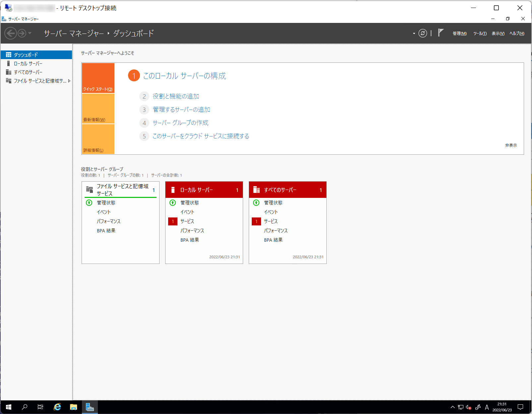Open the notifications flag icon
Viewport: 532px width, 414px height.
click(440, 33)
